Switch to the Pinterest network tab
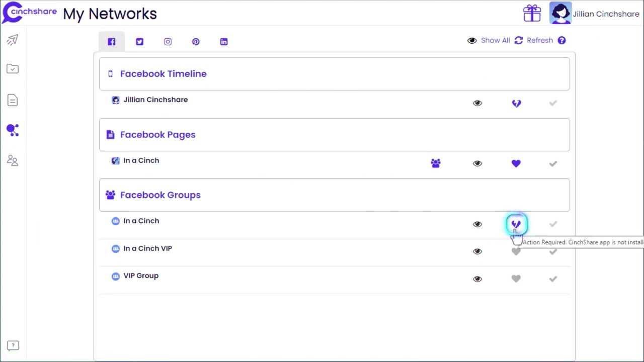 [196, 42]
